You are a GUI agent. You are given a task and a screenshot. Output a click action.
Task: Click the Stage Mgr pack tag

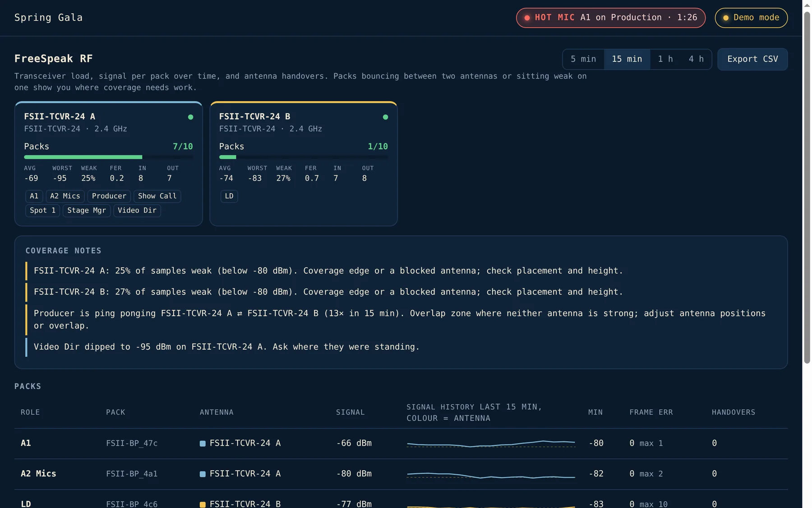click(x=87, y=210)
